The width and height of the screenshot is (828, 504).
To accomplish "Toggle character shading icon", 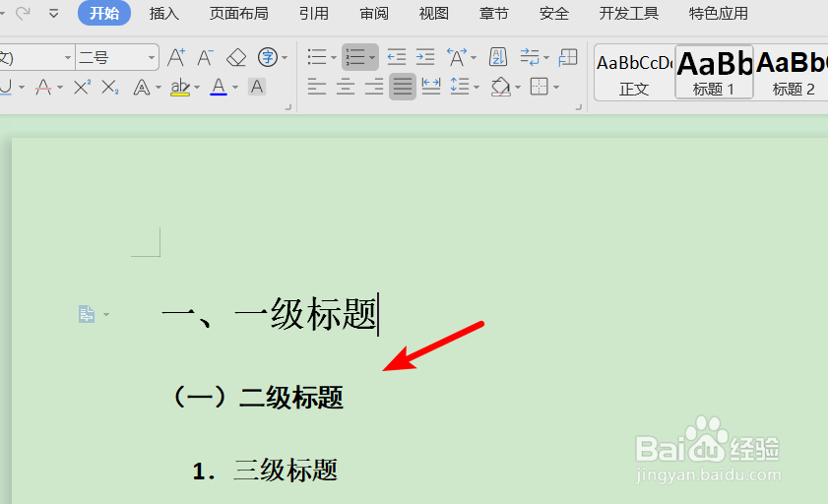I will click(x=257, y=87).
